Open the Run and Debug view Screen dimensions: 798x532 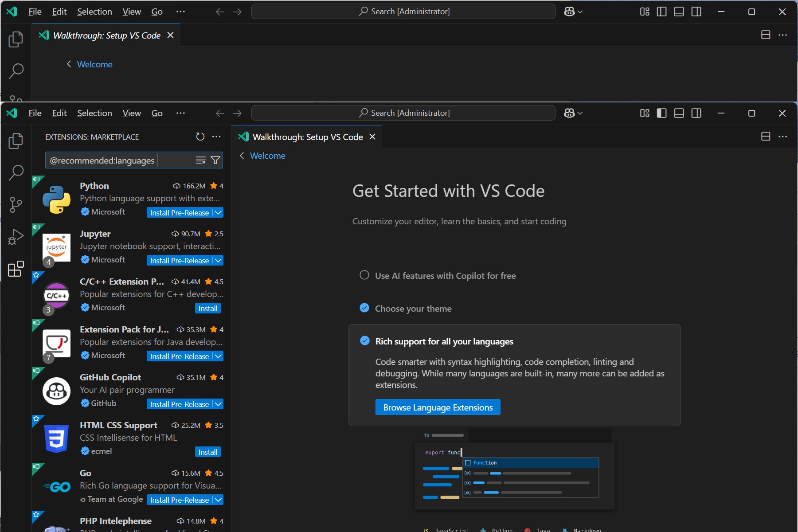16,237
